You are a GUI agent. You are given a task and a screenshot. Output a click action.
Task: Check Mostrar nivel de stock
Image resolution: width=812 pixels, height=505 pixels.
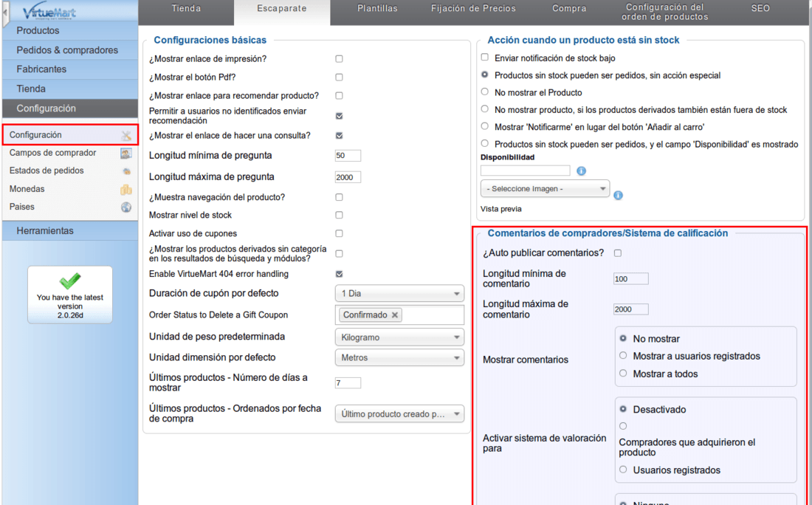pyautogui.click(x=340, y=215)
